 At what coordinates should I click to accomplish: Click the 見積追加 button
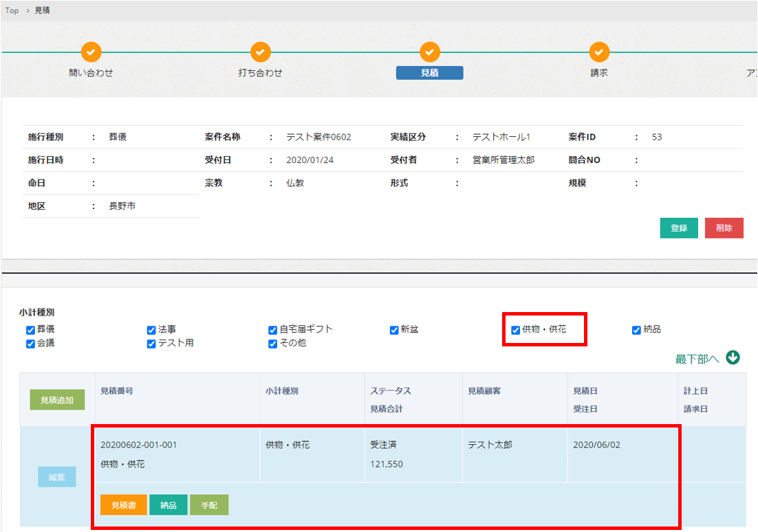click(57, 399)
